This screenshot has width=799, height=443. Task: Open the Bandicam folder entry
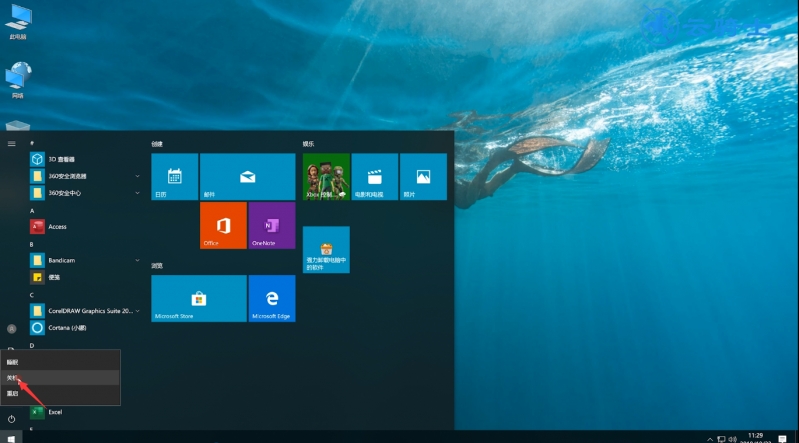pos(84,260)
